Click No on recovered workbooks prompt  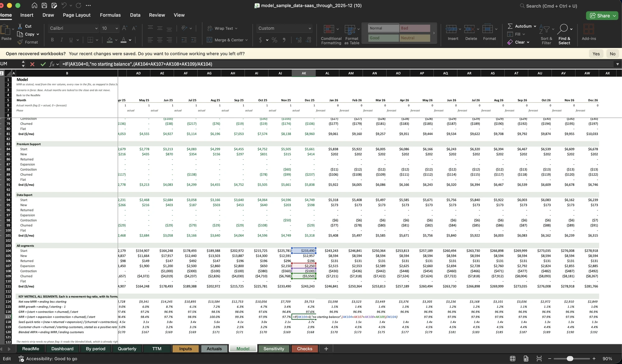pos(612,54)
